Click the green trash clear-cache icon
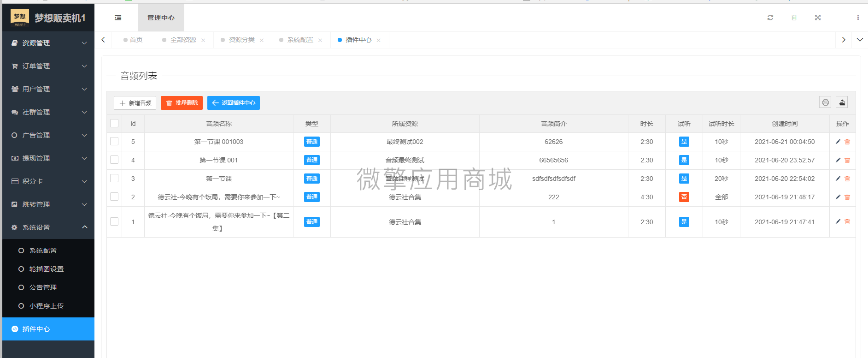The width and height of the screenshot is (868, 358). click(x=794, y=18)
